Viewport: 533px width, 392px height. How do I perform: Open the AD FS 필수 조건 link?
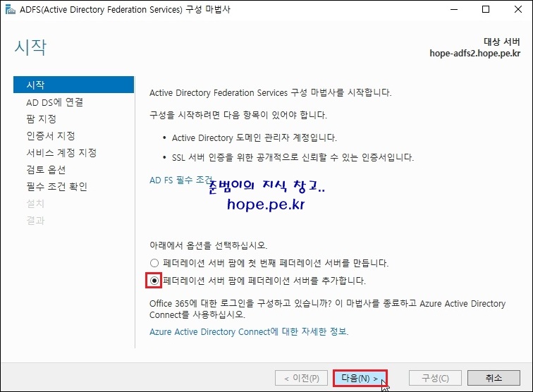click(x=180, y=180)
